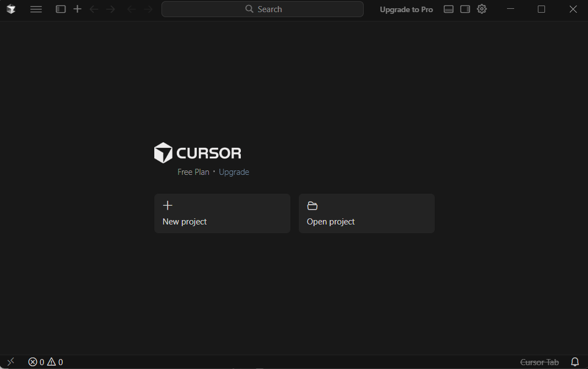Go back with the first left arrow
Image resolution: width=588 pixels, height=369 pixels.
[94, 9]
